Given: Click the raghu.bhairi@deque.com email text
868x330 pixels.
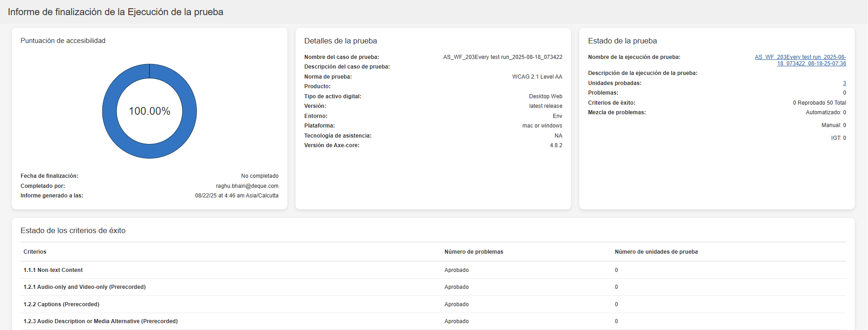Looking at the screenshot, I should tap(247, 186).
